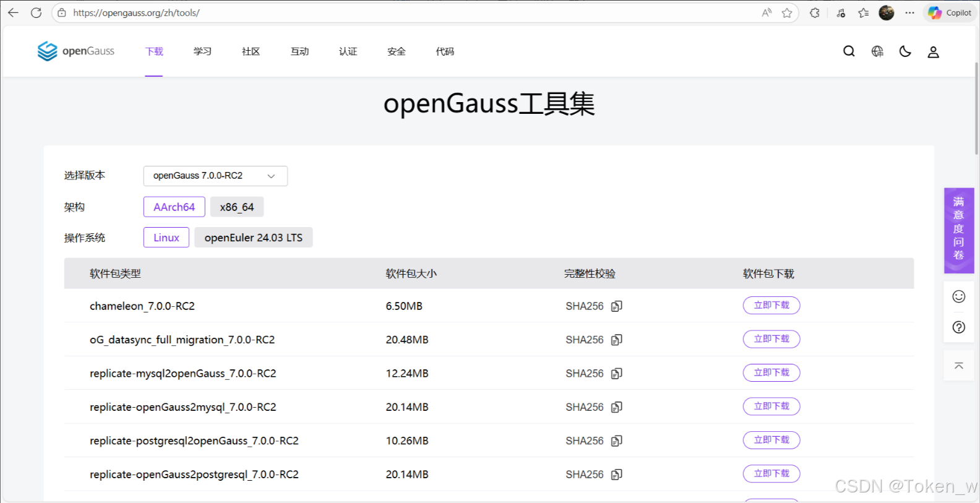980x503 pixels.
Task: Open the site search magnifier
Action: pos(849,51)
